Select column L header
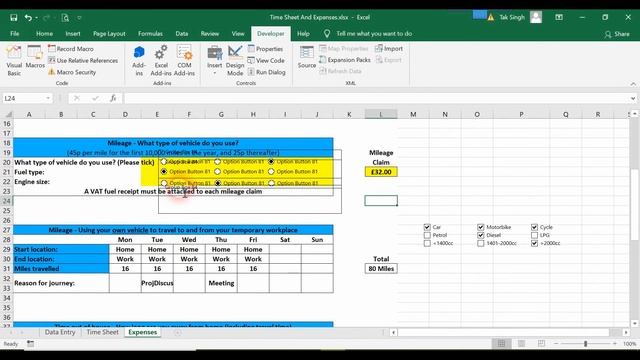640x360 pixels. 381,114
